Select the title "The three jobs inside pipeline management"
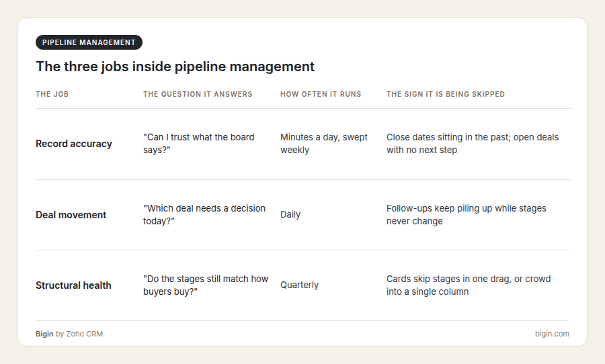 click(x=175, y=66)
